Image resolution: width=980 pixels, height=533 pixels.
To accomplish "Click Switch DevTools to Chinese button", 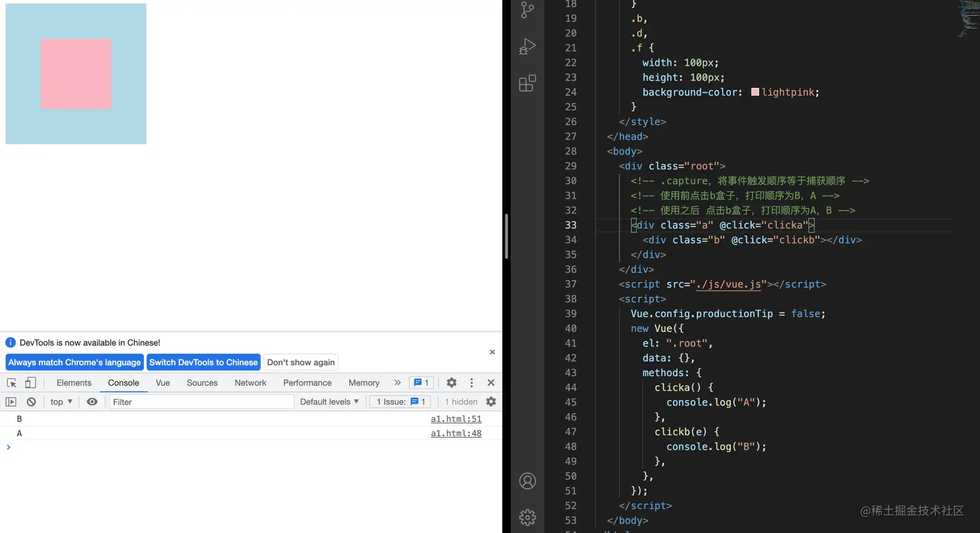I will [x=204, y=362].
